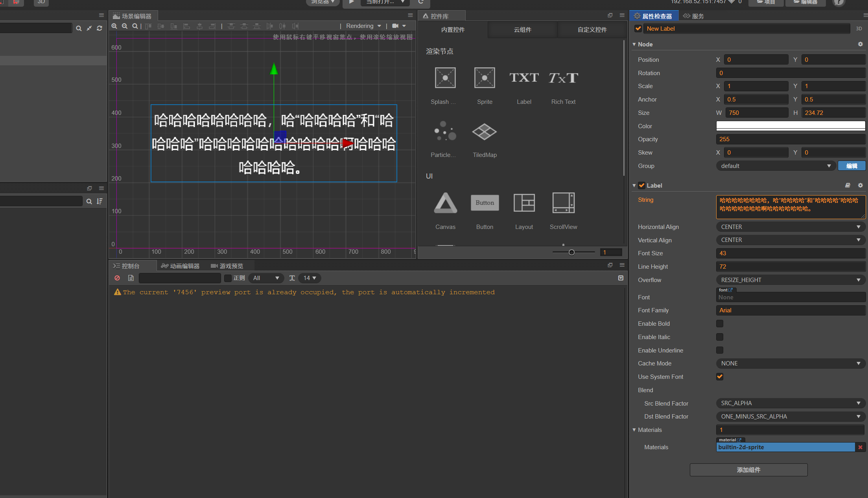Viewport: 868px width, 498px height.
Task: Open the Overflow RESIZE_HEIGHT dropdown
Action: (791, 280)
